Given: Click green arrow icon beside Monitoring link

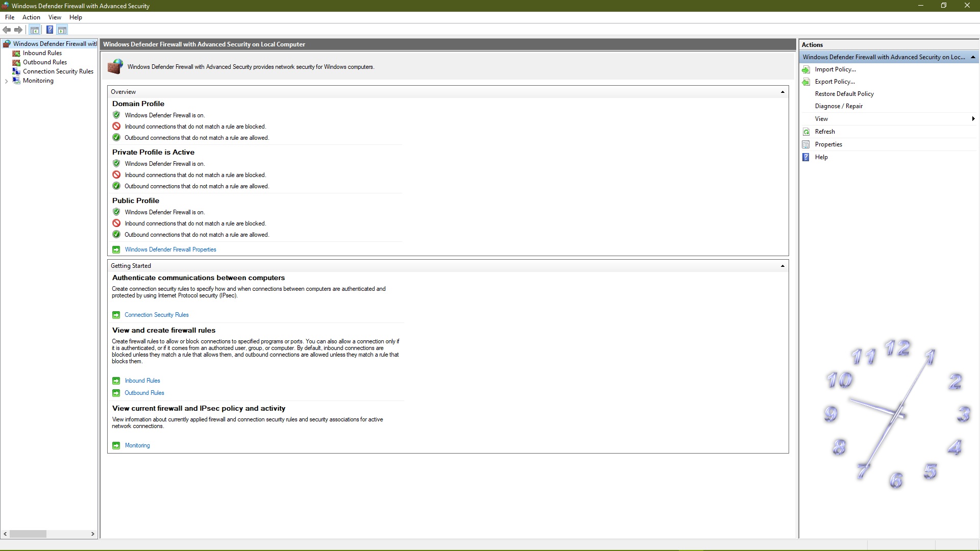Looking at the screenshot, I should point(116,445).
